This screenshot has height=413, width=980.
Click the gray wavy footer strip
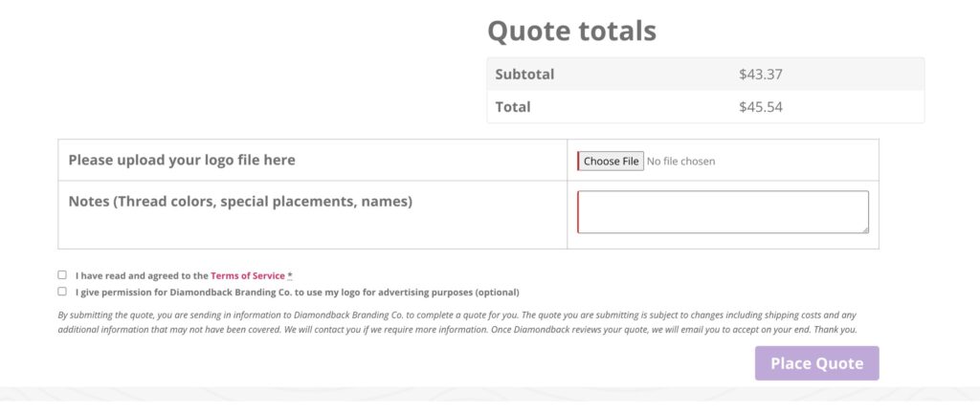point(490,394)
